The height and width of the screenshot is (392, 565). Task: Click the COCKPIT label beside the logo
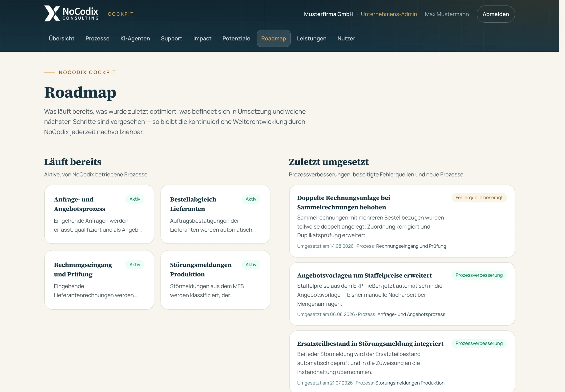click(121, 14)
